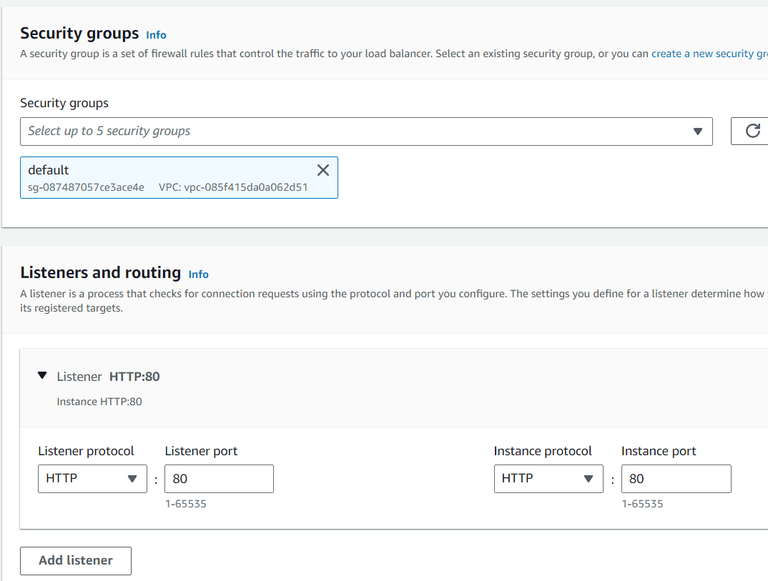Screen dimensions: 768x581
Task: Click the Instance port input field
Action: coord(675,479)
